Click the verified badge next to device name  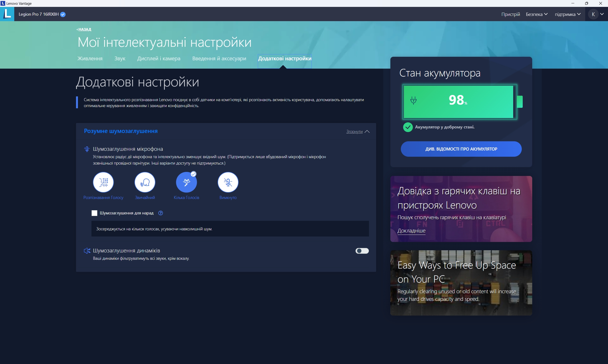tap(63, 14)
